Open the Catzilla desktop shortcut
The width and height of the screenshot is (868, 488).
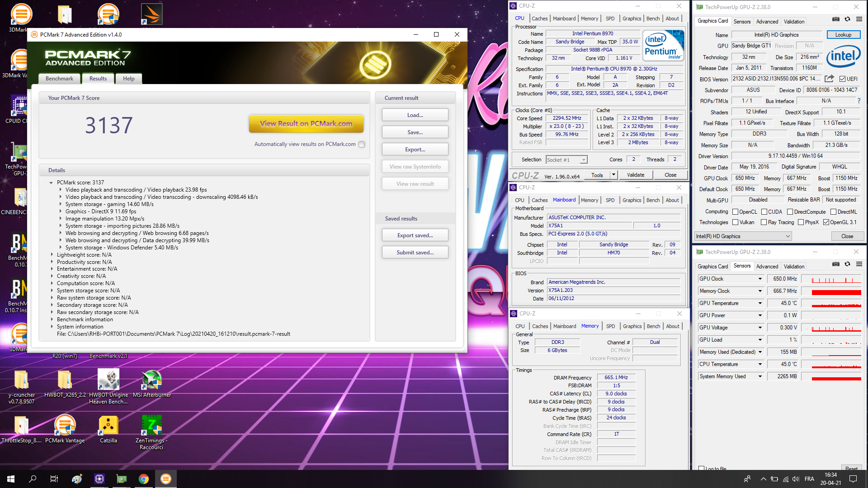(x=108, y=429)
